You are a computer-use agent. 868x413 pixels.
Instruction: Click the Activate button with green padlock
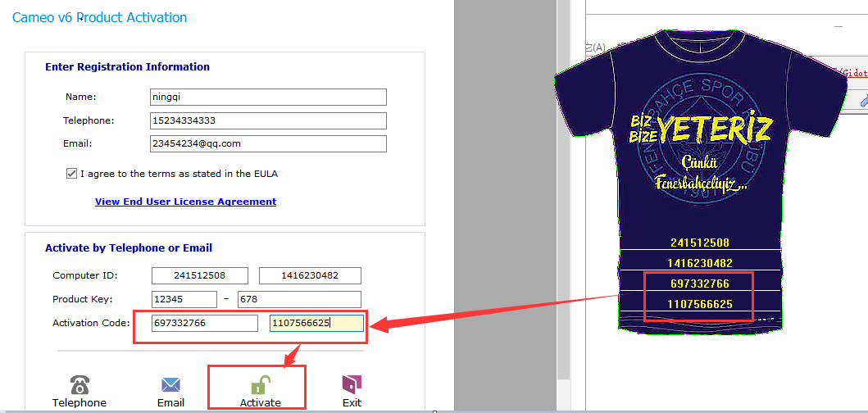(260, 391)
